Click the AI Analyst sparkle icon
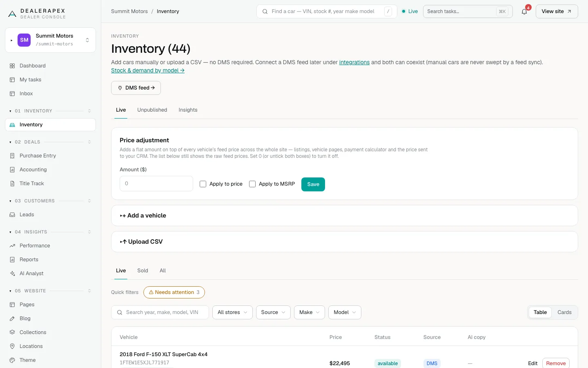Screen dimensions: 588x368 pos(12,274)
